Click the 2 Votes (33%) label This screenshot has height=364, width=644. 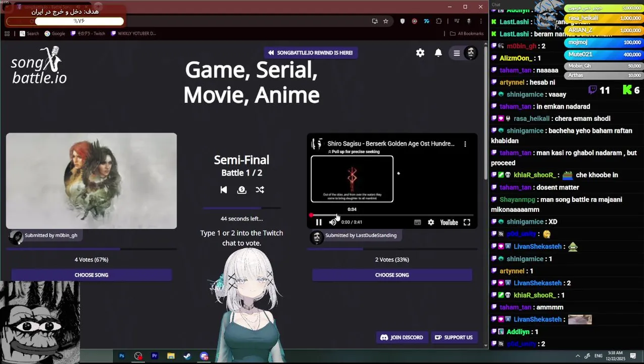(392, 259)
